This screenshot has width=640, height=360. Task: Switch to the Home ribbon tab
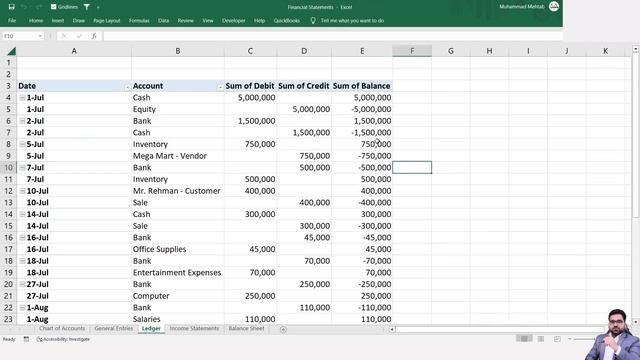coord(36,20)
